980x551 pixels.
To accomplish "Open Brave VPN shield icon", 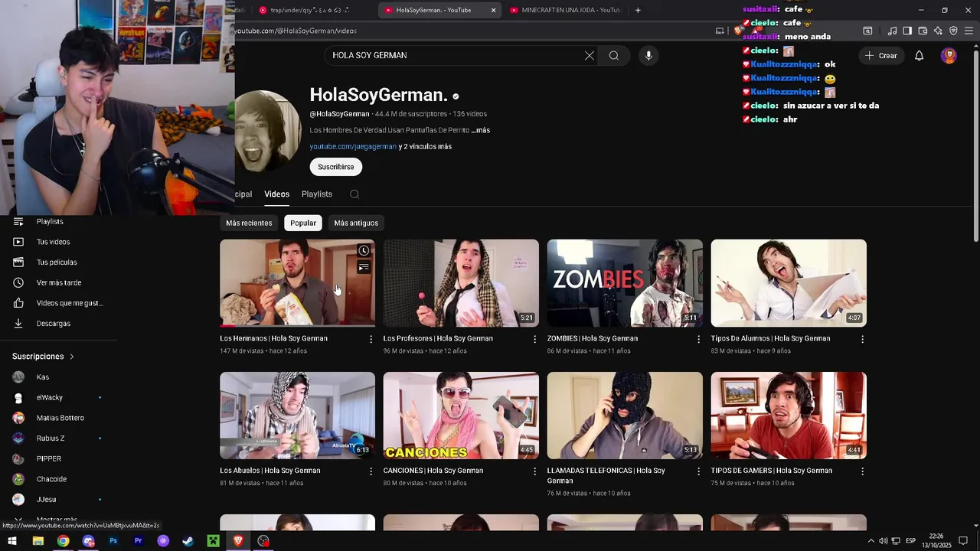I will [x=953, y=31].
